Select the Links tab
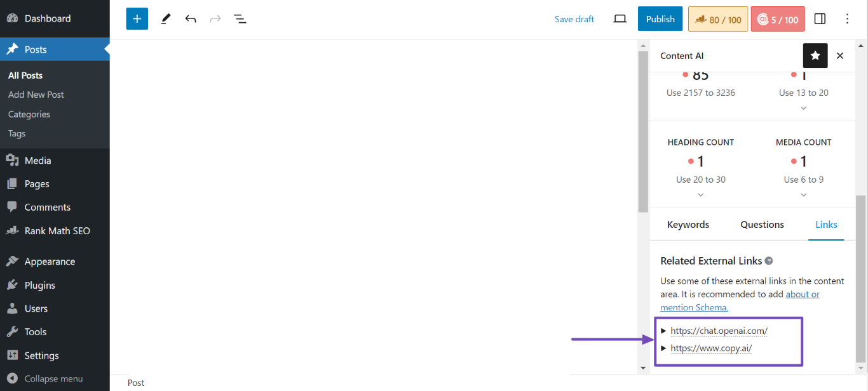Viewport: 868px width, 391px height. pos(826,225)
